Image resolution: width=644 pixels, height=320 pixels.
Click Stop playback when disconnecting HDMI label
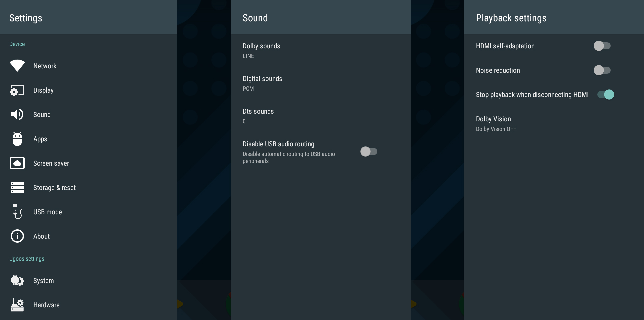coord(532,95)
